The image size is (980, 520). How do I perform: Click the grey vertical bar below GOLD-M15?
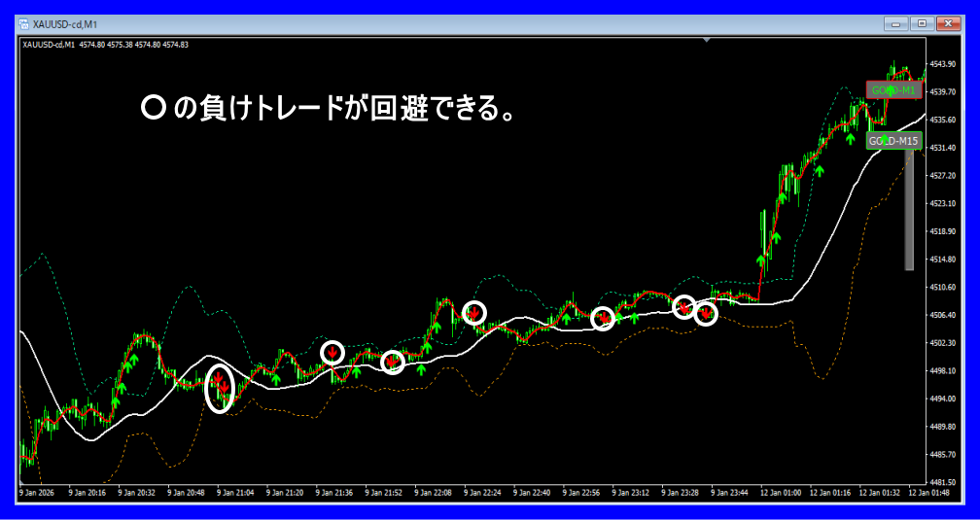(x=909, y=210)
